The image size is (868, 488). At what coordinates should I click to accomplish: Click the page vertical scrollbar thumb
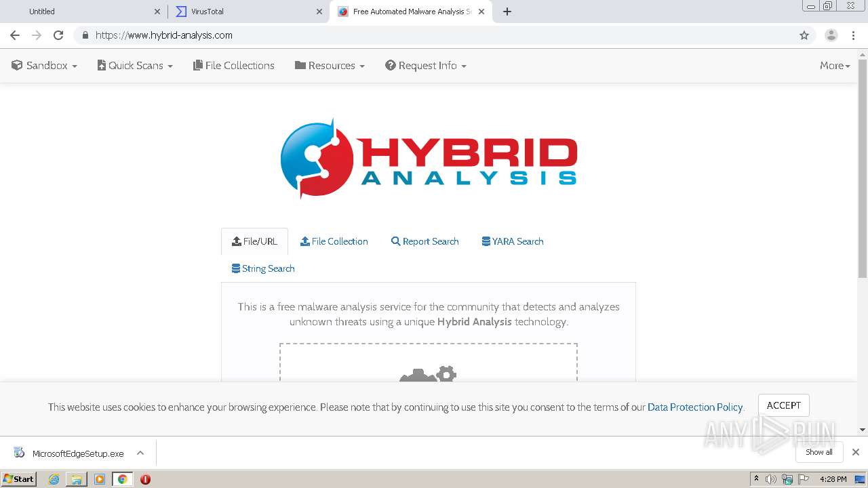(x=863, y=168)
